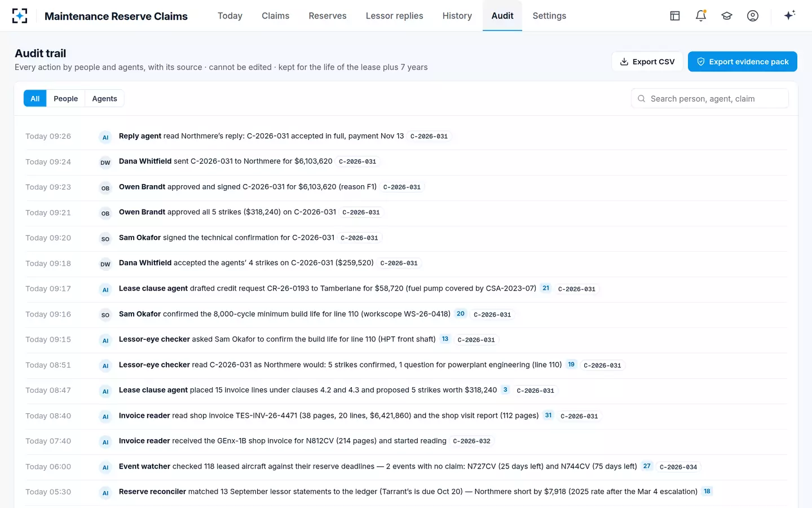The image size is (812, 508).
Task: Open the Reserves tab
Action: coord(328,16)
